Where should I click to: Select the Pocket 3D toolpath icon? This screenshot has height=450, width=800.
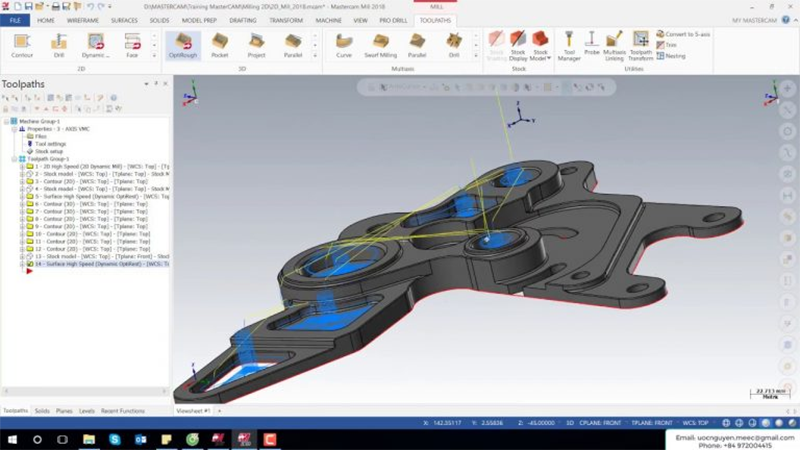[220, 44]
